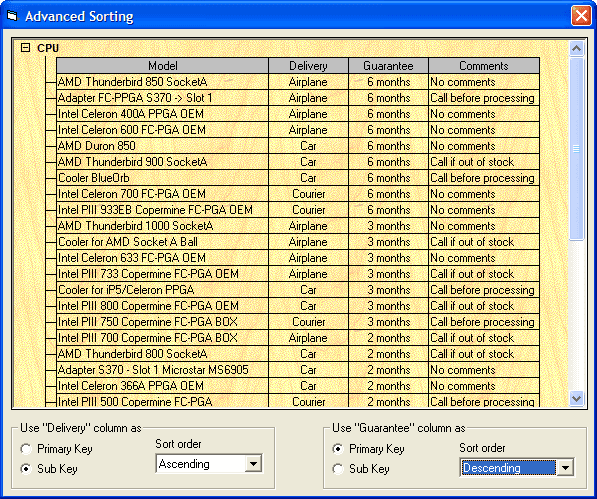This screenshot has height=499, width=597.
Task: Click the Model column header
Action: (x=163, y=66)
